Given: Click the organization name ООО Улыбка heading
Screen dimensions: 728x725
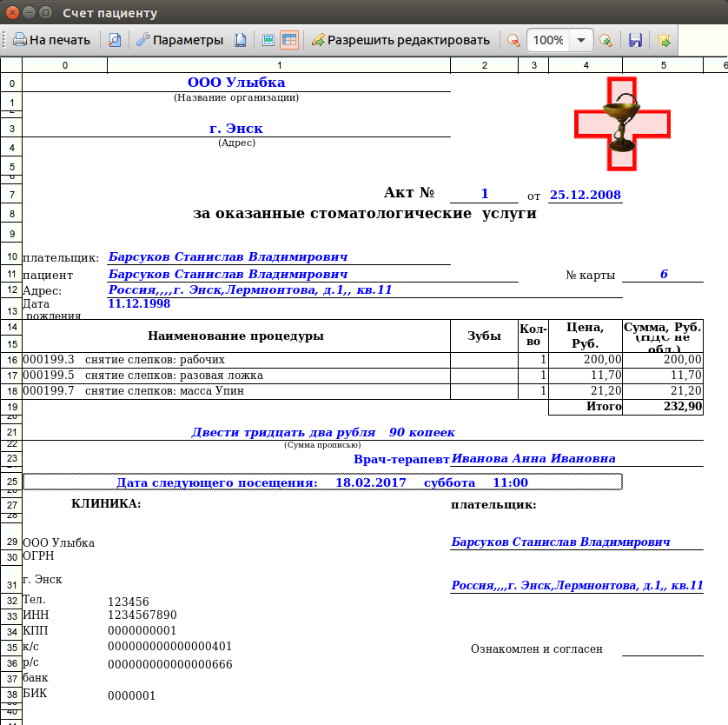Looking at the screenshot, I should pos(236,83).
